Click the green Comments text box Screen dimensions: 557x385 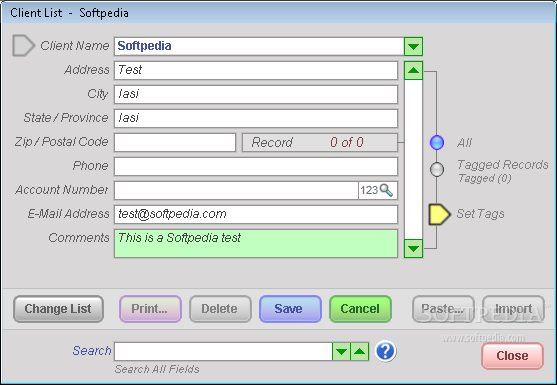click(256, 243)
